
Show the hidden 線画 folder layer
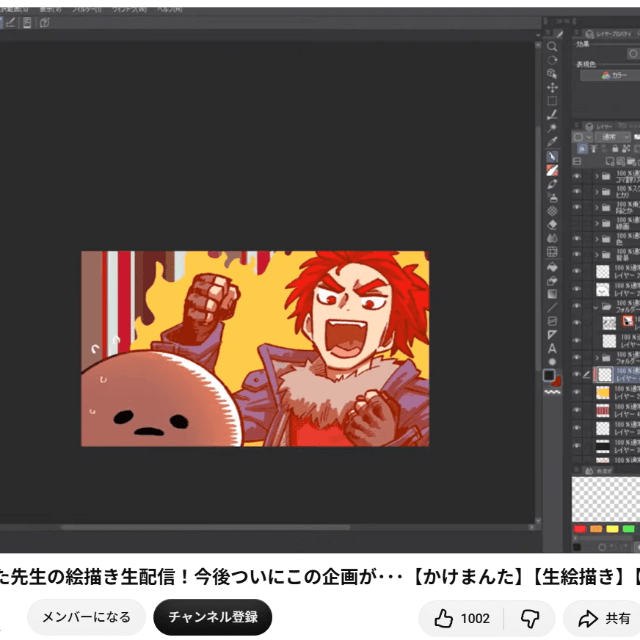(x=577, y=223)
